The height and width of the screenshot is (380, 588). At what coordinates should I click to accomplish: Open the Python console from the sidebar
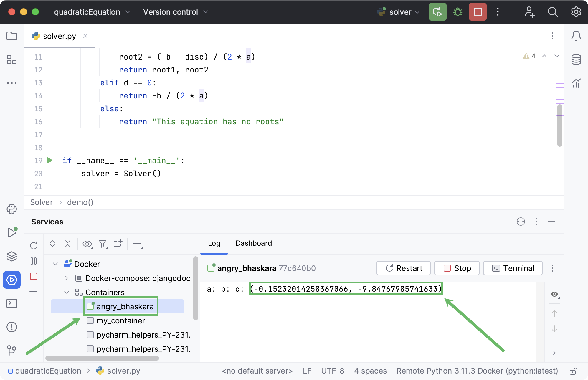12,209
